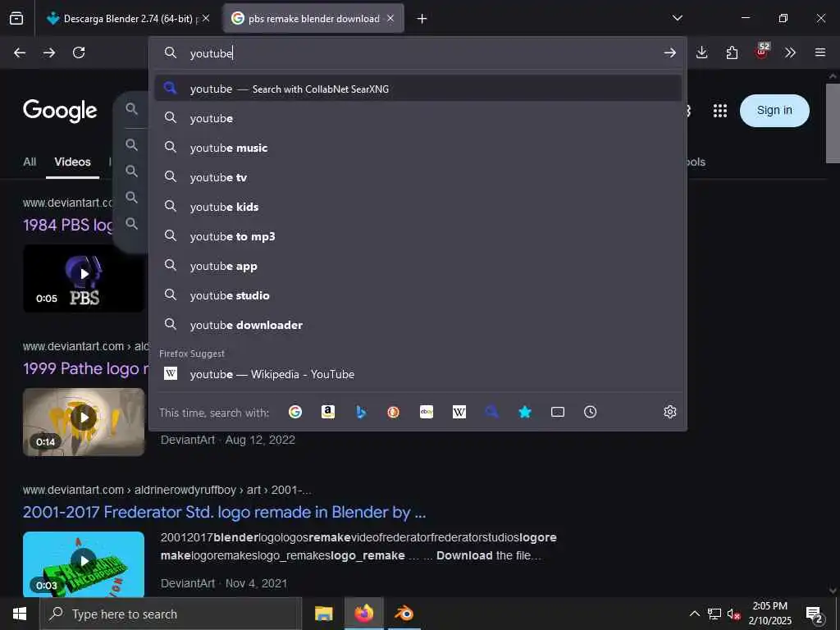Click the Go arrow in the address bar
Screen dimensions: 840x630
pos(669,52)
